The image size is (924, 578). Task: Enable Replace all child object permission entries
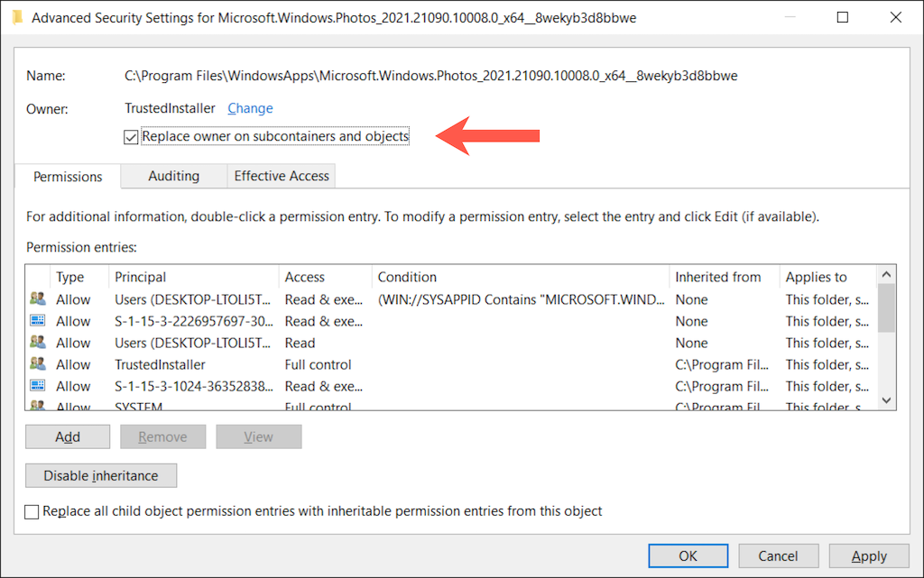pyautogui.click(x=32, y=511)
